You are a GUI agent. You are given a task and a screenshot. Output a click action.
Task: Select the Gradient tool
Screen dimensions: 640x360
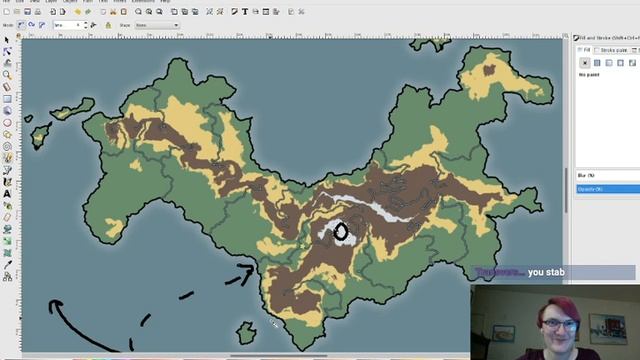(x=7, y=241)
